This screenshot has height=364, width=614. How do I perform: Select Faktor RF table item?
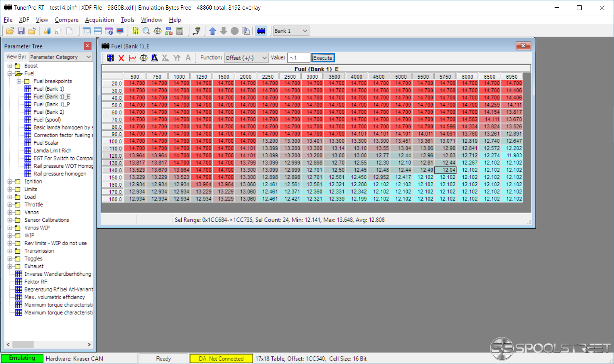35,282
